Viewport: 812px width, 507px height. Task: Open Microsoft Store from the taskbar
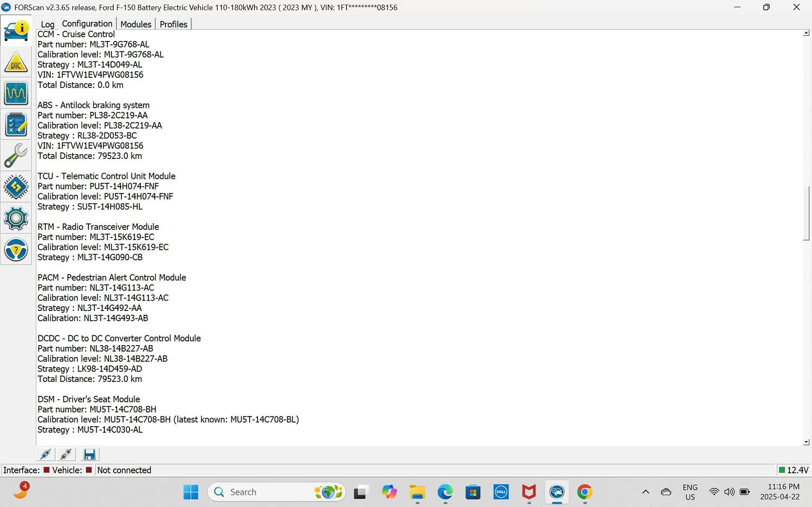point(473,492)
